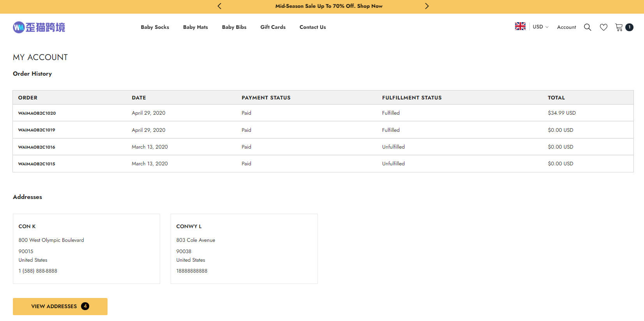Click the previous announcement arrow in banner
644x321 pixels.
[219, 6]
